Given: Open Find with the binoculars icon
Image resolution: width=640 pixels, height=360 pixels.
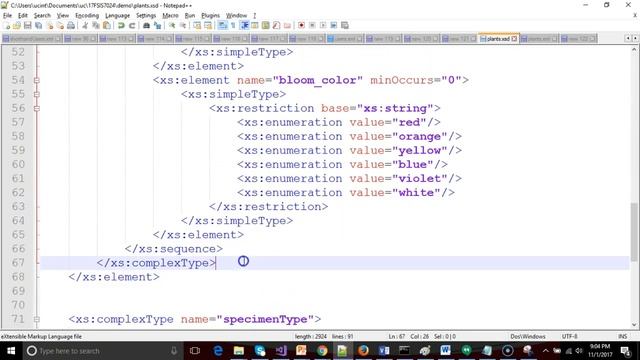Looking at the screenshot, I should (x=146, y=26).
